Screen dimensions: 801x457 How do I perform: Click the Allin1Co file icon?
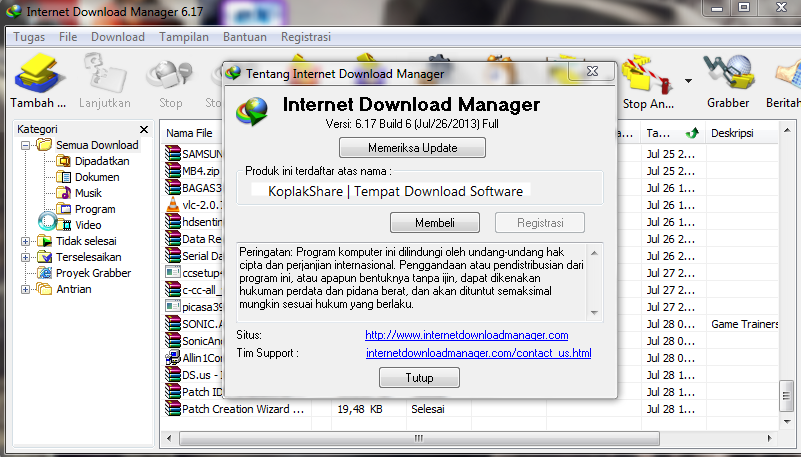[x=173, y=357]
